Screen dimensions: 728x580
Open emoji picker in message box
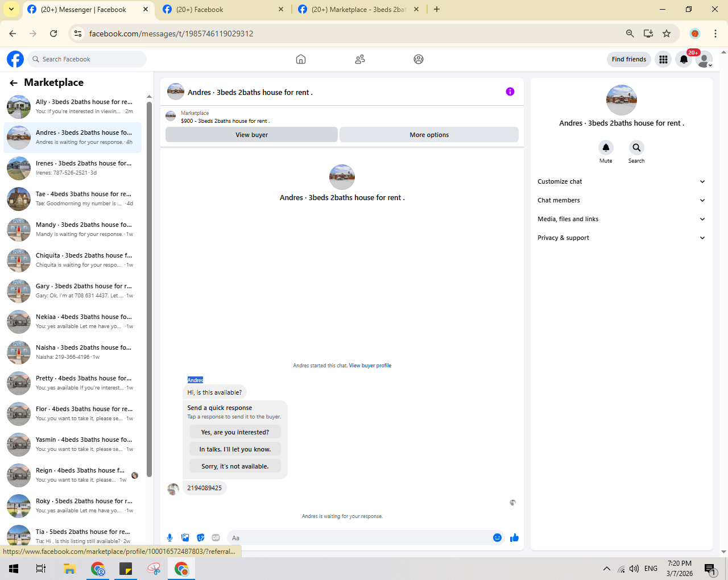[497, 538]
